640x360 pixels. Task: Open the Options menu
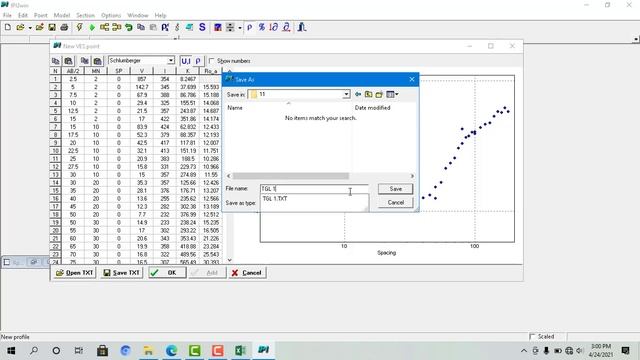coord(111,15)
